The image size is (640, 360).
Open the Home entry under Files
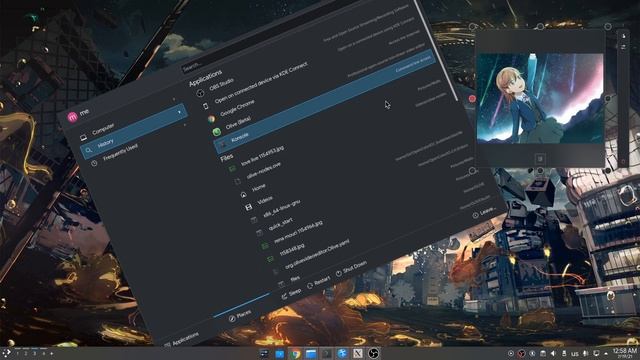[259, 188]
